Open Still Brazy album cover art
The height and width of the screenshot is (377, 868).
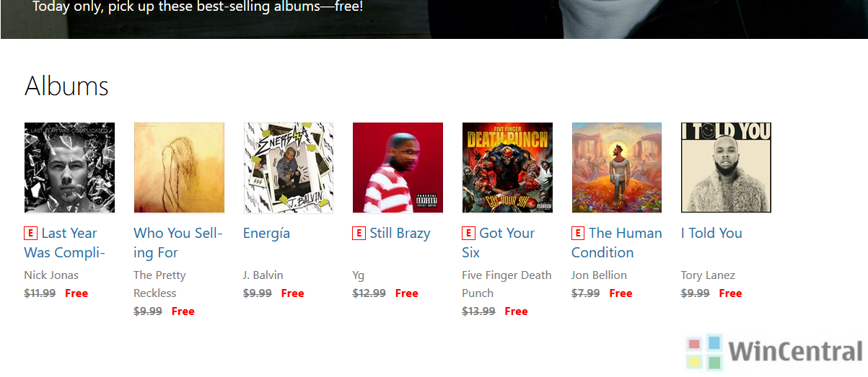tap(398, 168)
